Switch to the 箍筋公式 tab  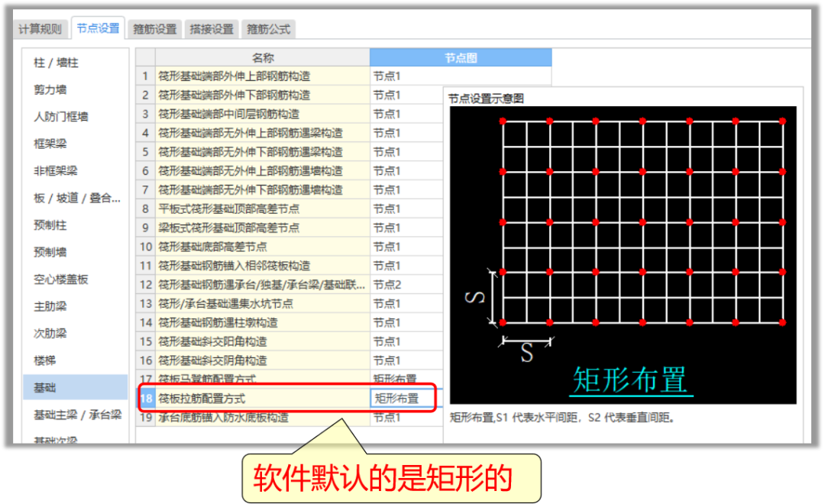(x=268, y=29)
